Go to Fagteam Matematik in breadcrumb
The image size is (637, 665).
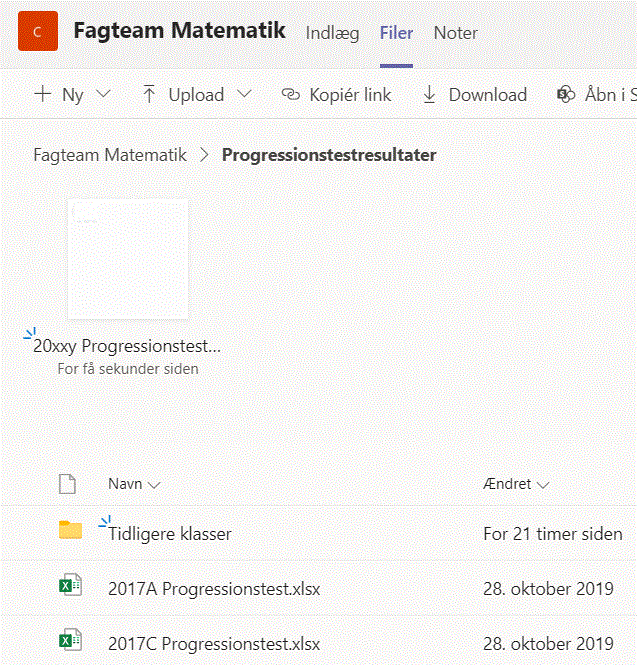pyautogui.click(x=110, y=155)
